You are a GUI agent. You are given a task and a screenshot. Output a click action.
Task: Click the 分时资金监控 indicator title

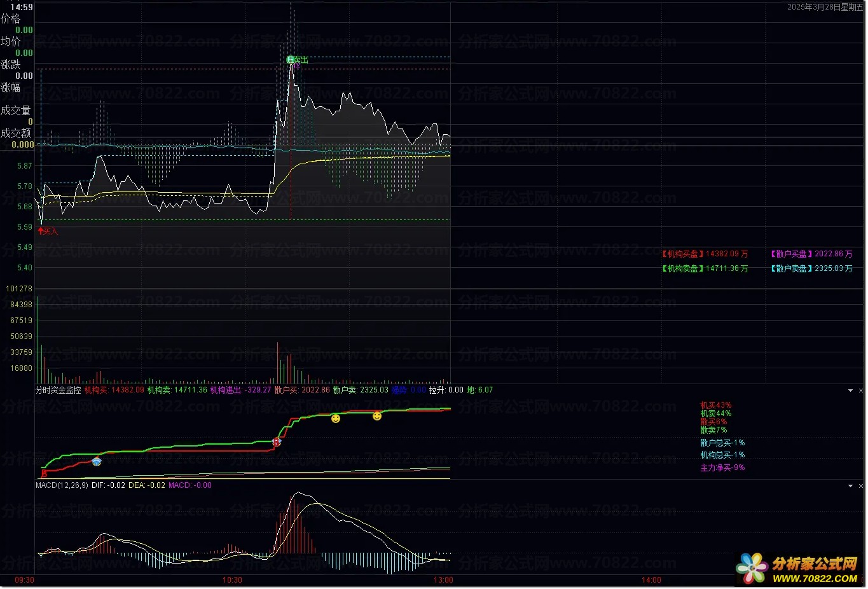tap(58, 390)
